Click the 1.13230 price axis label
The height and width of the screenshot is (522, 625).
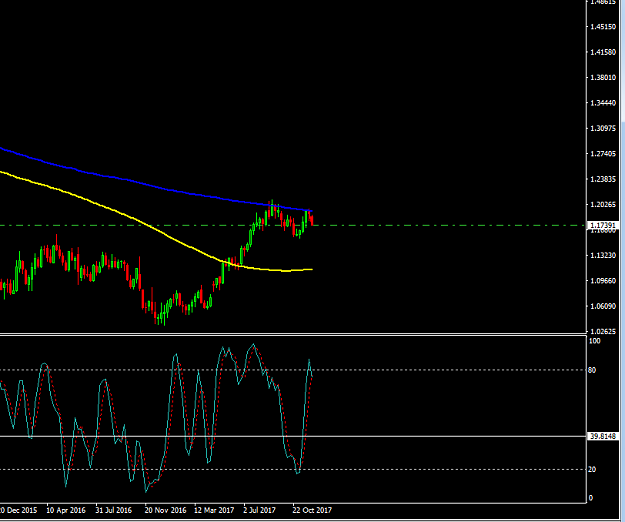click(603, 255)
